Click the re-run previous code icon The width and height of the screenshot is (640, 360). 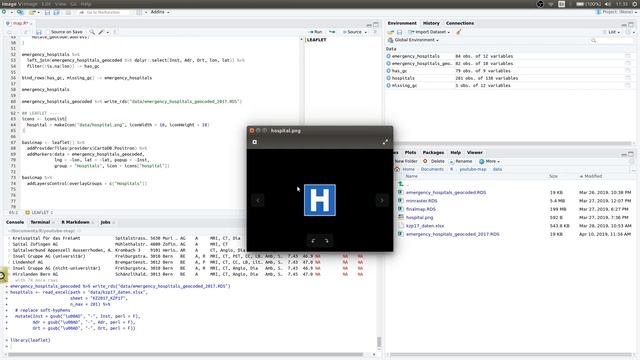(332, 32)
